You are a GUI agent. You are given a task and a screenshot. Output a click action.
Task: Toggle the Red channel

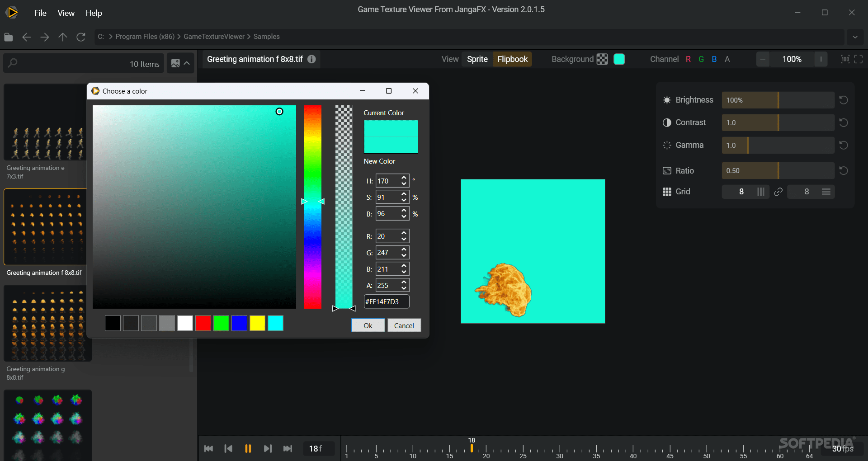coord(688,59)
